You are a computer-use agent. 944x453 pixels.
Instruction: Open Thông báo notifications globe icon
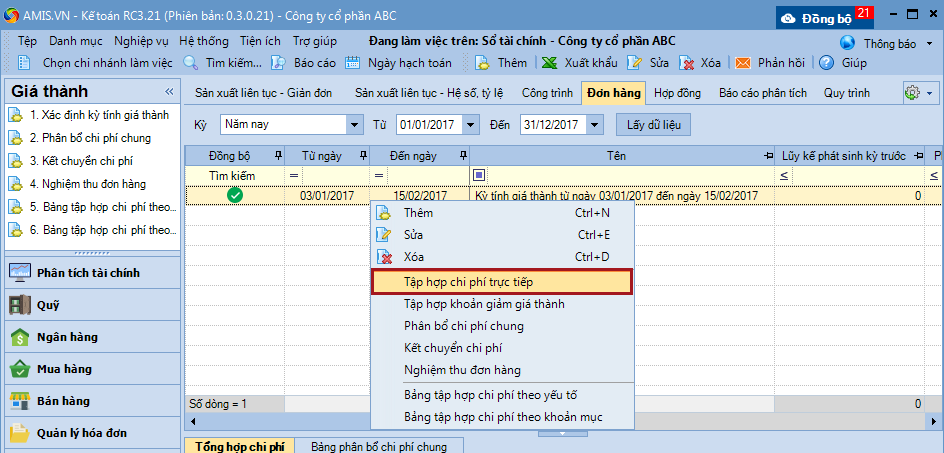[x=848, y=43]
